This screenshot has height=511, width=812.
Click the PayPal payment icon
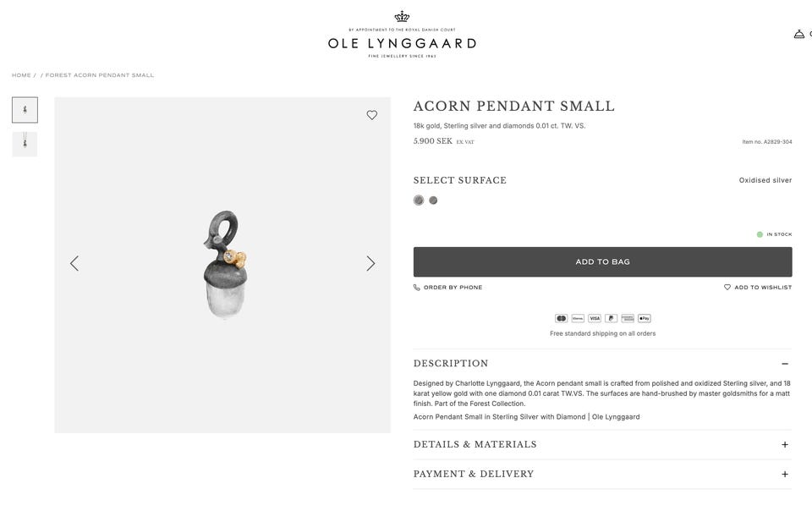(611, 318)
